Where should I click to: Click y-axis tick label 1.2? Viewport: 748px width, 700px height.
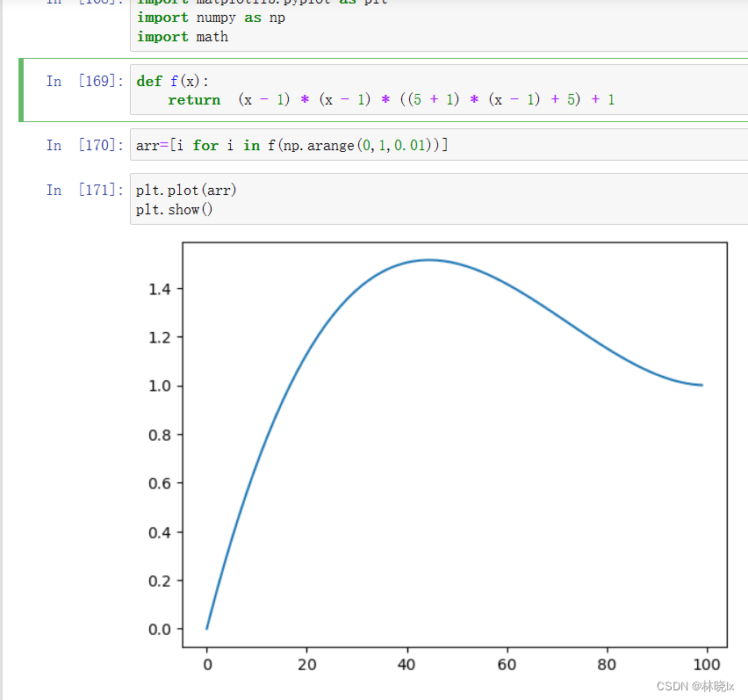coord(159,338)
